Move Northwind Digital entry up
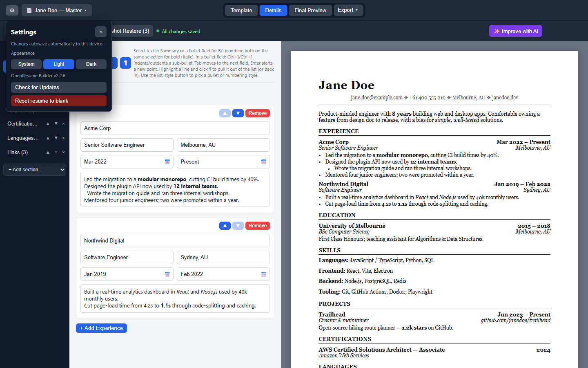 tap(225, 226)
